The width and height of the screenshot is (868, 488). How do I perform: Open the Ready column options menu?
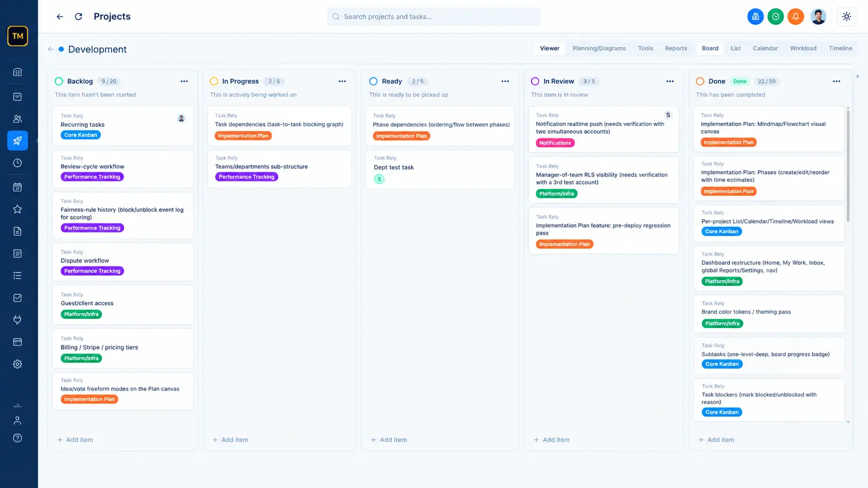(x=505, y=82)
